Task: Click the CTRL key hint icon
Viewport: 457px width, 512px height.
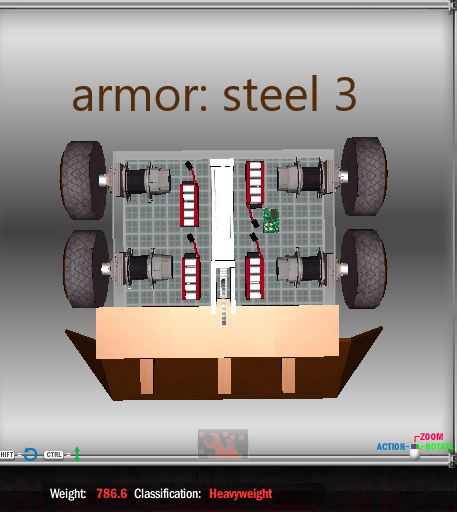Action: [x=54, y=455]
